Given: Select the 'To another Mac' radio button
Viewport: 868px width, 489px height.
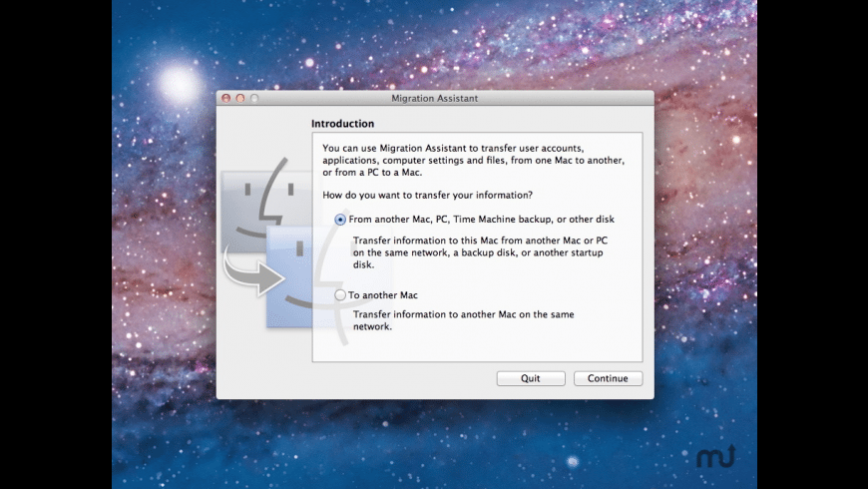Looking at the screenshot, I should point(340,295).
